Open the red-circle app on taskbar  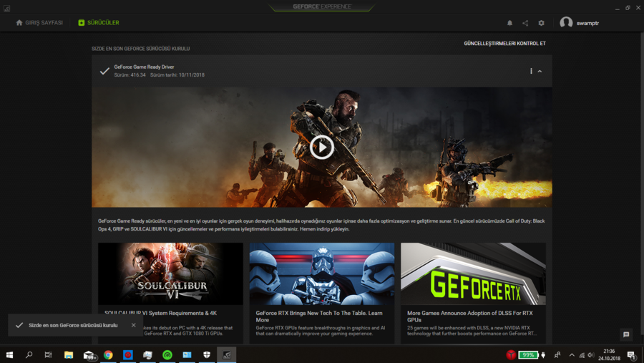point(128,355)
